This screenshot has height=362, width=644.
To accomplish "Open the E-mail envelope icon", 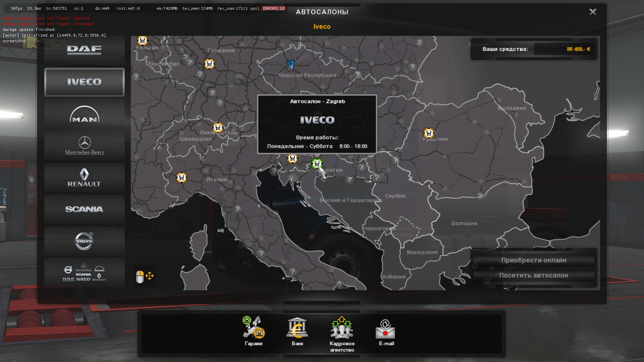I will [385, 329].
